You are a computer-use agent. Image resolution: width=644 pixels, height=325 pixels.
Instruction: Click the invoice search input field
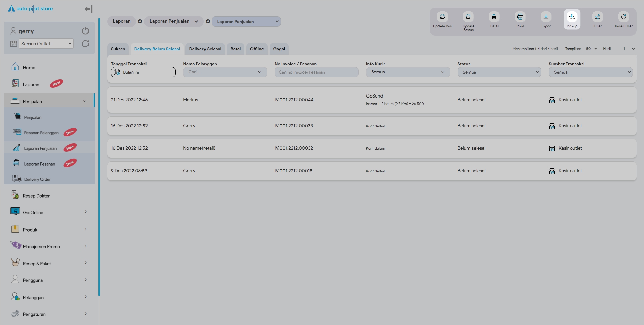coord(316,72)
